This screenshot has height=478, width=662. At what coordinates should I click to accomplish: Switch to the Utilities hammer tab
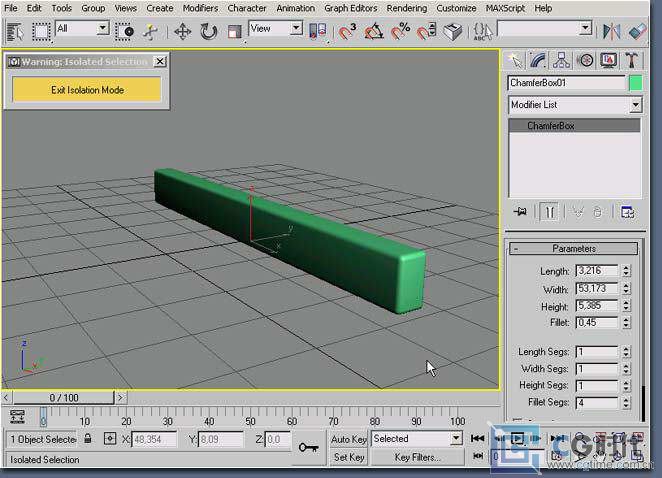coord(632,61)
